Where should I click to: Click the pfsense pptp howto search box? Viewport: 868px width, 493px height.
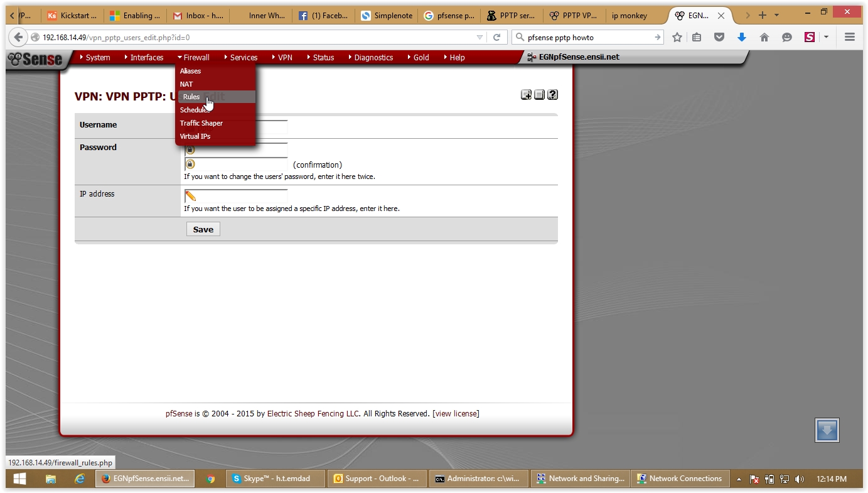[x=589, y=37]
